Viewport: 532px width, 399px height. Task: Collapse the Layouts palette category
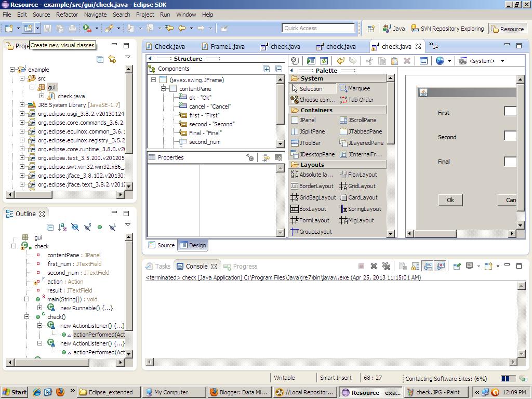pos(338,165)
